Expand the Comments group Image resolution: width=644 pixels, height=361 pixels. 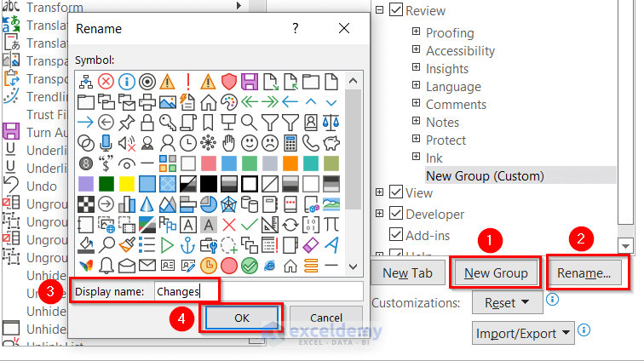pos(416,103)
